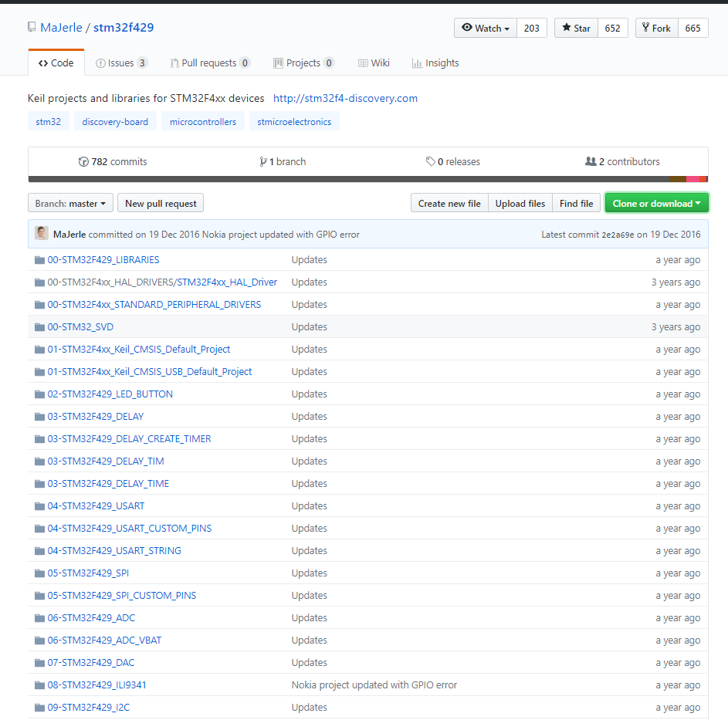
Task: Click the folder icon for 01-STM32F4xx_Keil_CMSIS_Default_Project
Action: pos(39,350)
